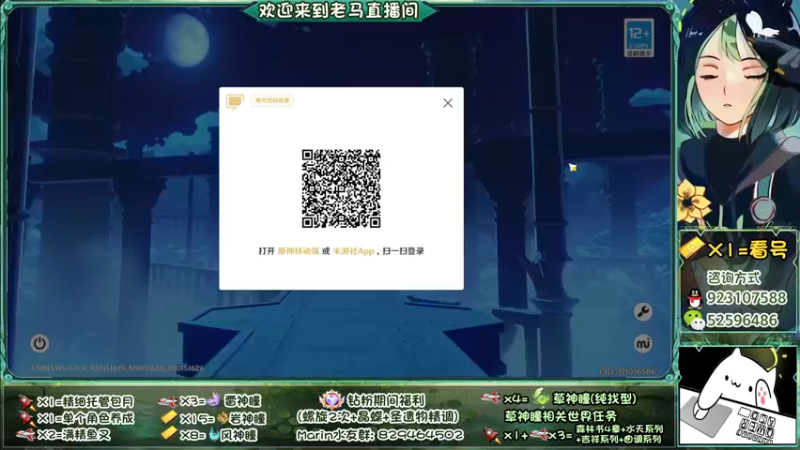Click the WeChat green bubble icon
Viewport: 800px width, 450px height.
[694, 320]
